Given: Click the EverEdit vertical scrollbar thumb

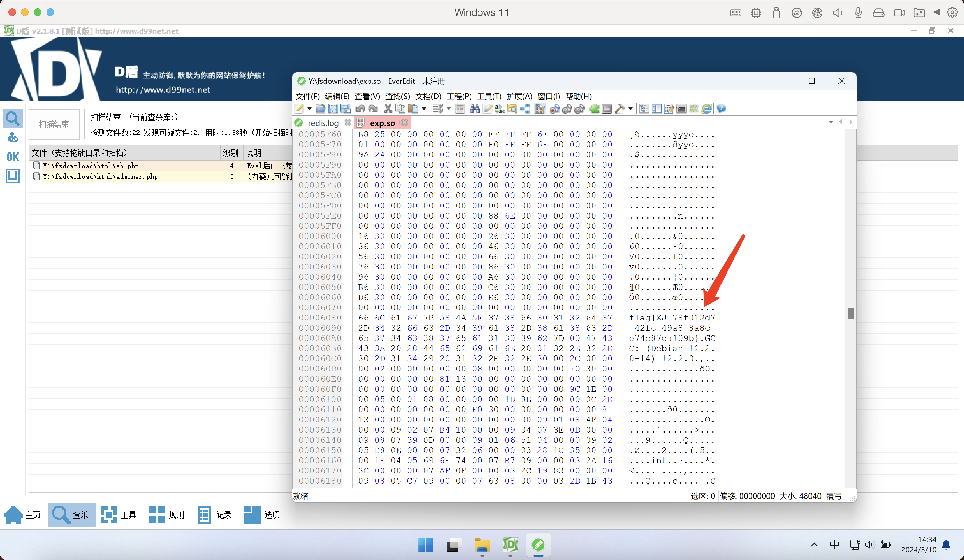Looking at the screenshot, I should pos(851,313).
